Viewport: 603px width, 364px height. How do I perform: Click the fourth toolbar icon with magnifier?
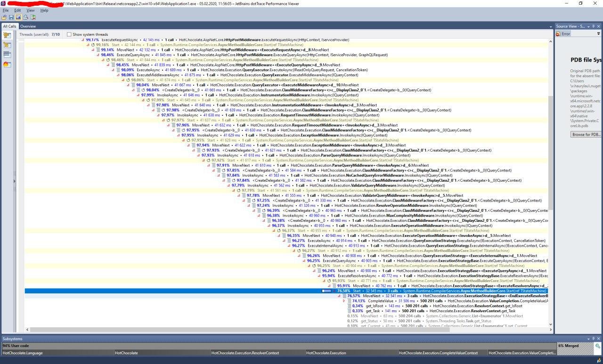(26, 17)
